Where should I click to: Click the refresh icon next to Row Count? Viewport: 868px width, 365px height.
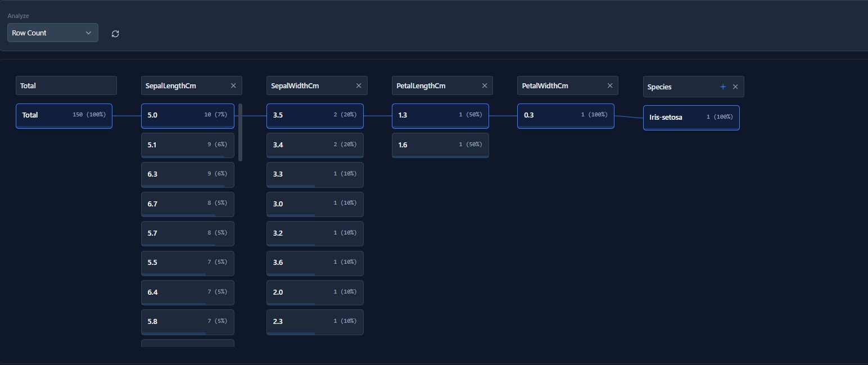[115, 34]
